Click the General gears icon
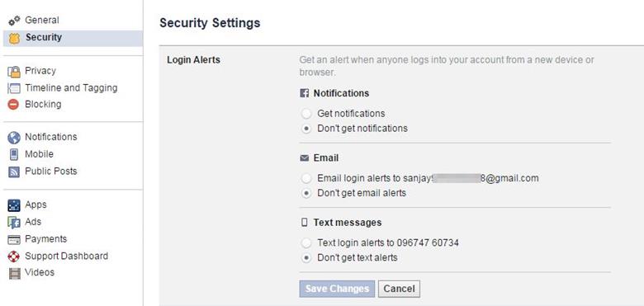 14,21
